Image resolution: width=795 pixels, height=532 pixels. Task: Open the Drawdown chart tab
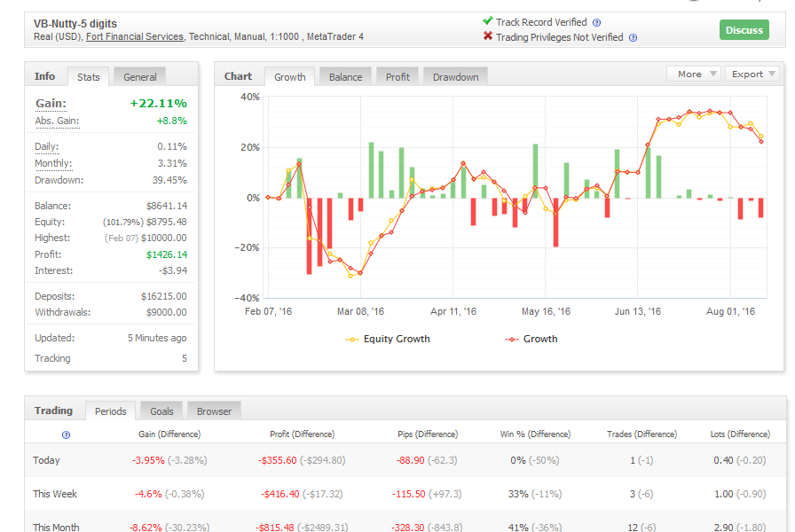click(455, 77)
